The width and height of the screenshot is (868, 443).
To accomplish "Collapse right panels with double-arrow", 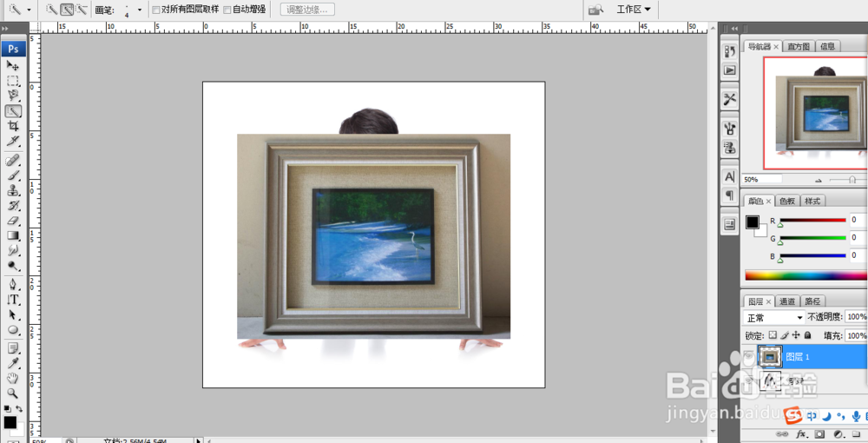I will coord(734,29).
